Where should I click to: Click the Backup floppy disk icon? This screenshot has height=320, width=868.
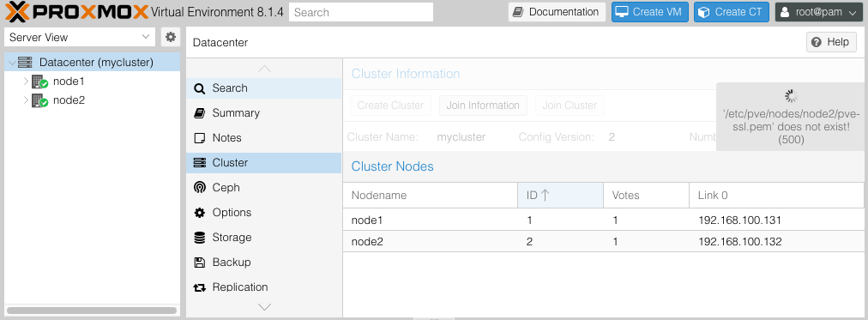199,263
